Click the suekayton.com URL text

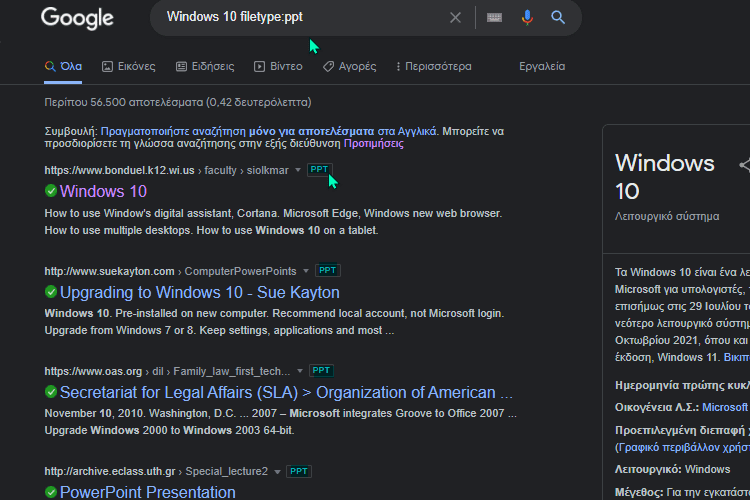tap(110, 271)
